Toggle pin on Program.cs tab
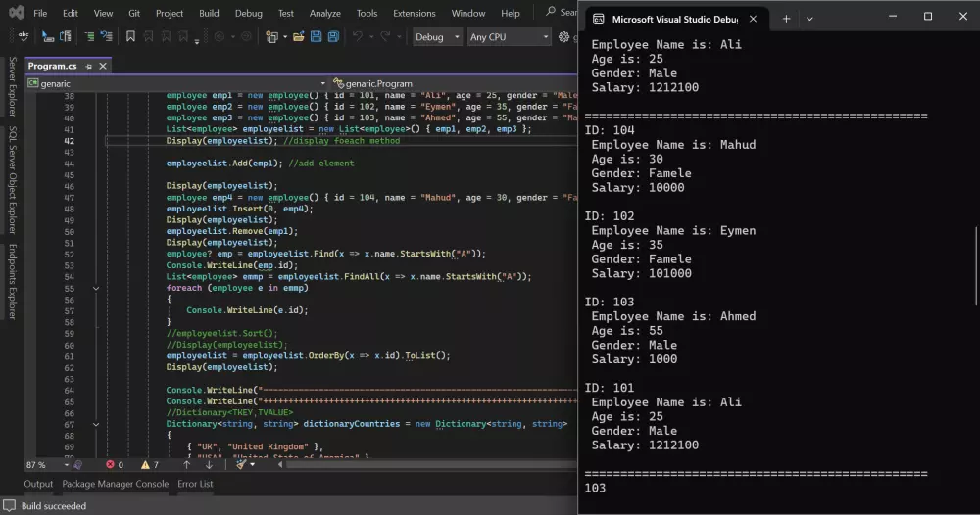This screenshot has height=515, width=980. pos(88,66)
